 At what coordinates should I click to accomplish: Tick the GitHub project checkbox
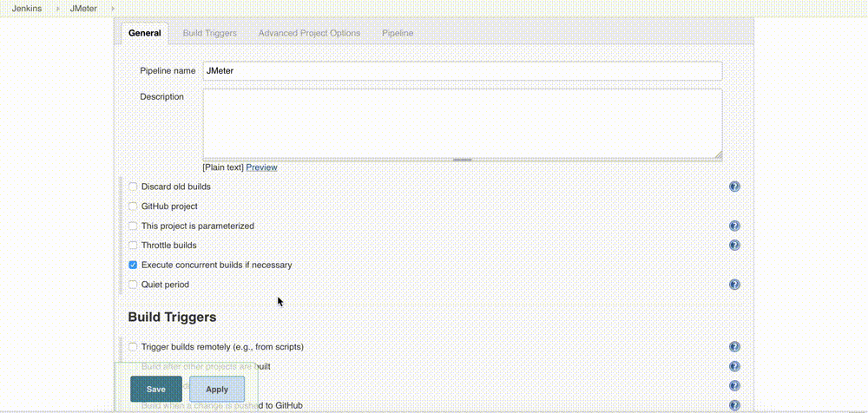pyautogui.click(x=133, y=206)
